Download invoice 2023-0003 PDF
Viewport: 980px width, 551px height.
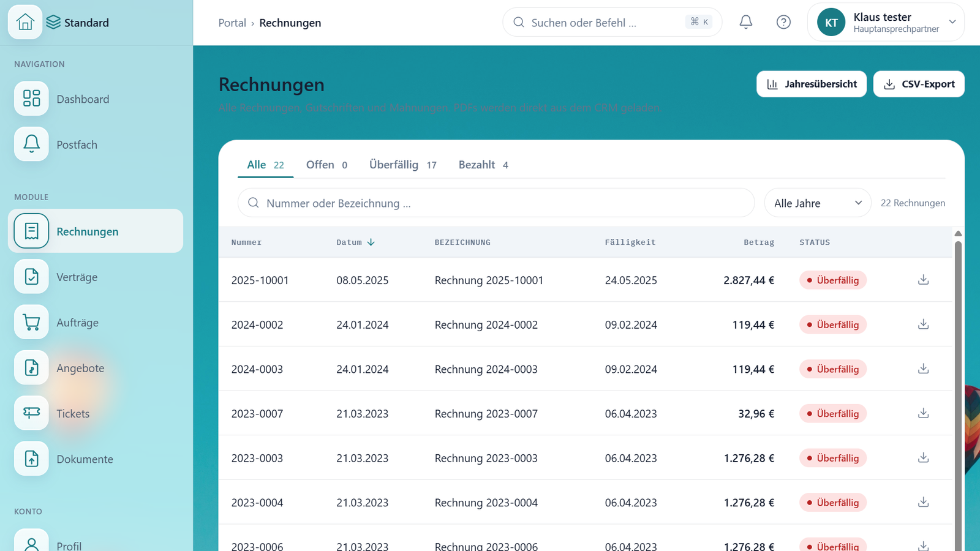(x=924, y=458)
